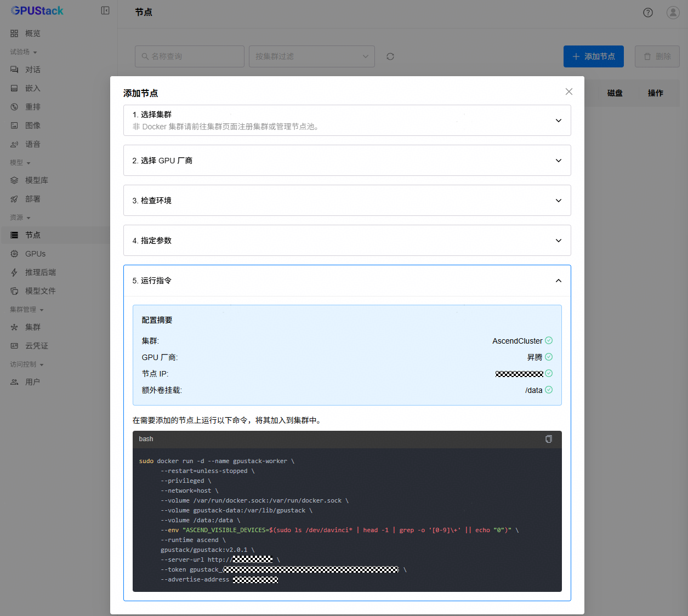Click the 模型库 layers icon
This screenshot has height=616, width=688.
click(14, 180)
